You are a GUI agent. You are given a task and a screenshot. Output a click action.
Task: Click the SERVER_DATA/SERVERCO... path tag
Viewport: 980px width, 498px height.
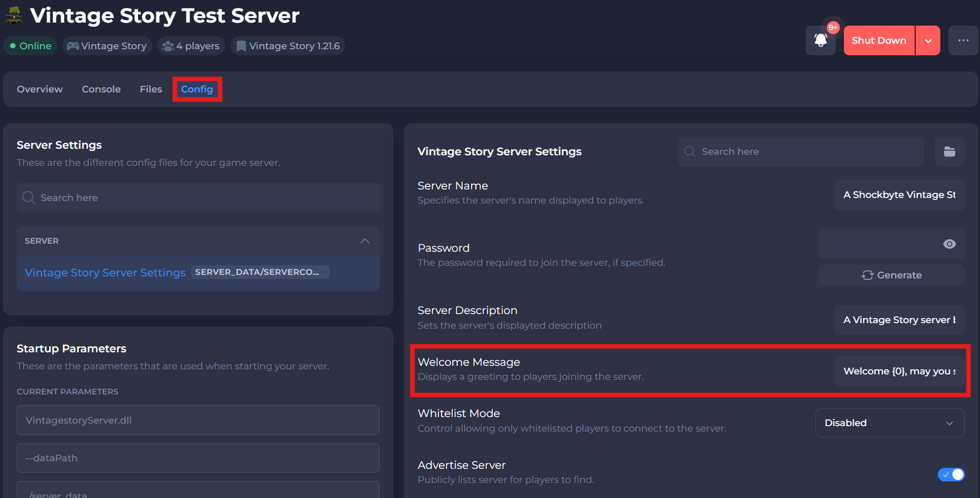(260, 272)
